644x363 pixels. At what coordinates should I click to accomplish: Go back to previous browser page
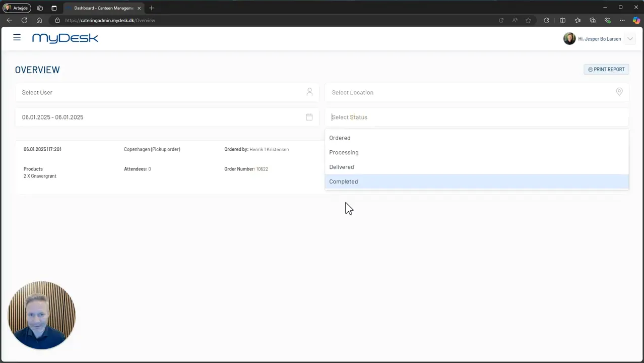[9, 20]
